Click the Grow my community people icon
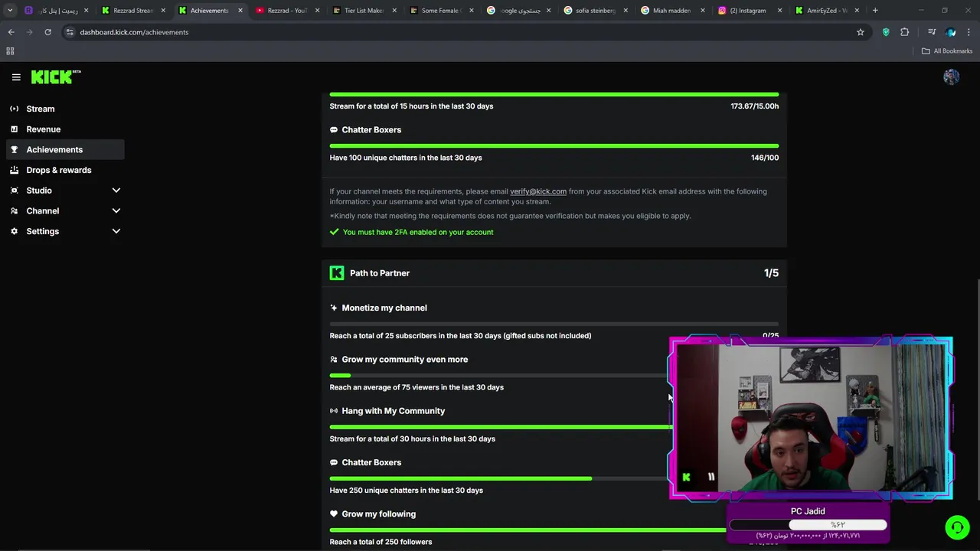Screen dimensions: 980x551 point(334,360)
